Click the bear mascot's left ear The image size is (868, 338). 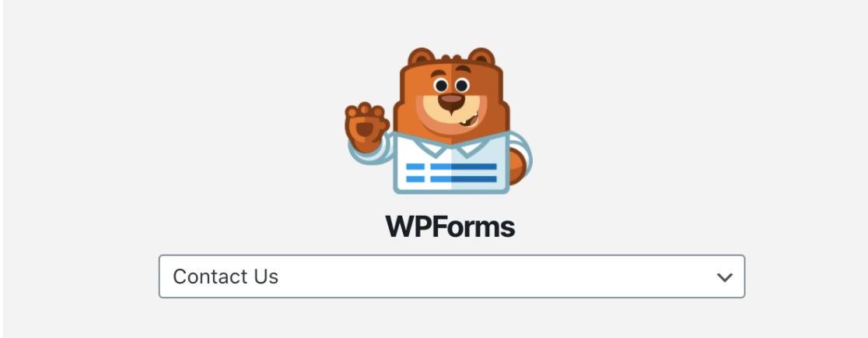click(422, 57)
